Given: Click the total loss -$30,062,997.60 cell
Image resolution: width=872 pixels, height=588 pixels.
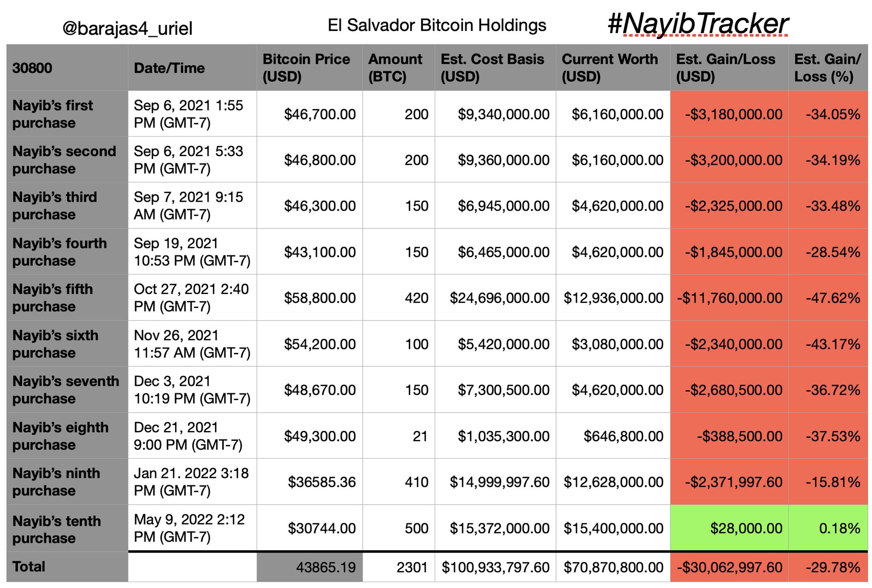Looking at the screenshot, I should (729, 567).
